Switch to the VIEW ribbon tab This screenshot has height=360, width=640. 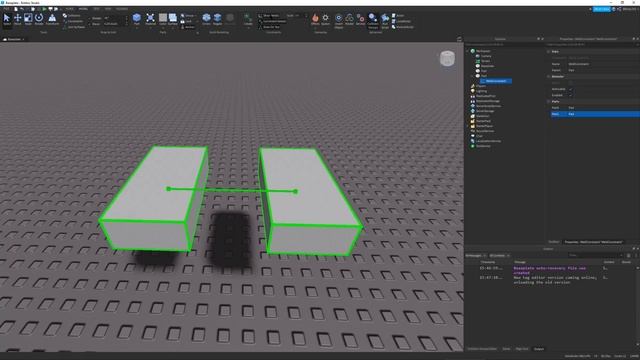pyautogui.click(x=108, y=9)
